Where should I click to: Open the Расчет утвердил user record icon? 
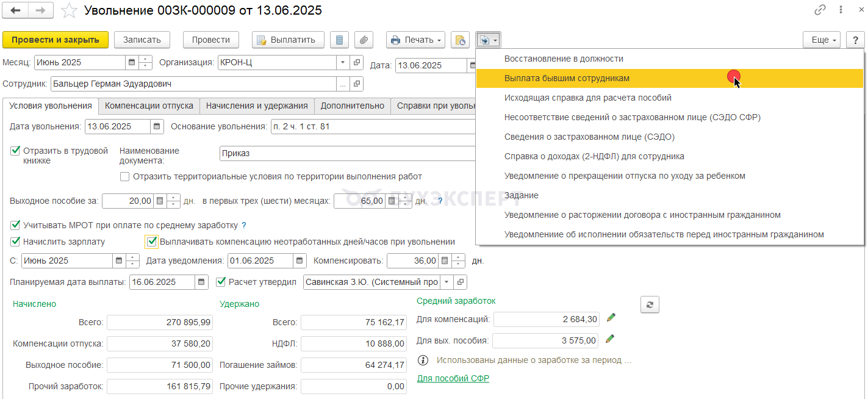461,282
